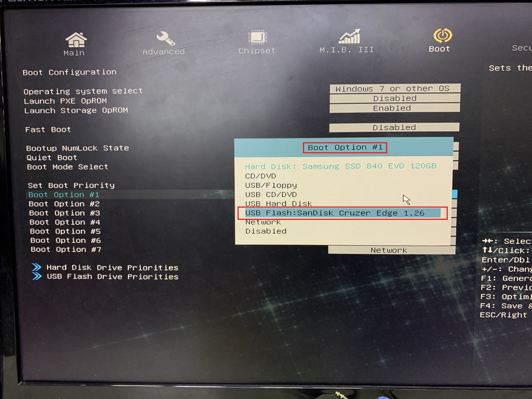
Task: Open 'Windows 7 or other OS' dropdown
Action: click(395, 88)
